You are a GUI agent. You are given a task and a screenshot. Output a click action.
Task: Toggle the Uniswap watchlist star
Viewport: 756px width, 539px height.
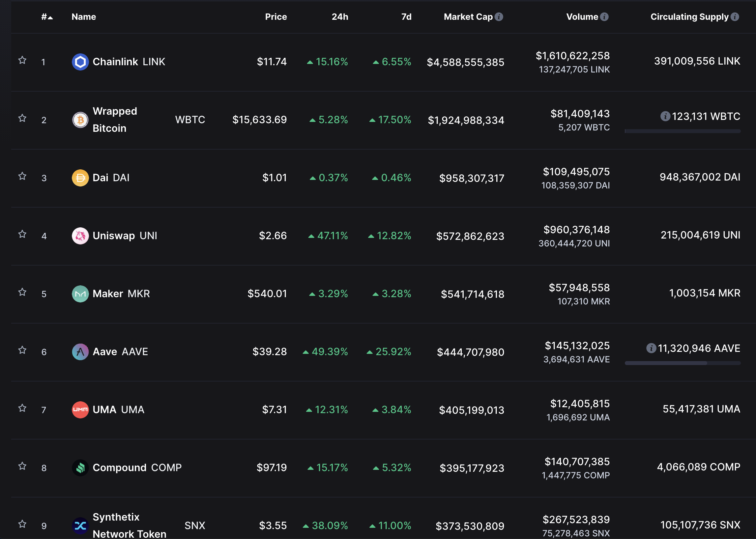(22, 234)
